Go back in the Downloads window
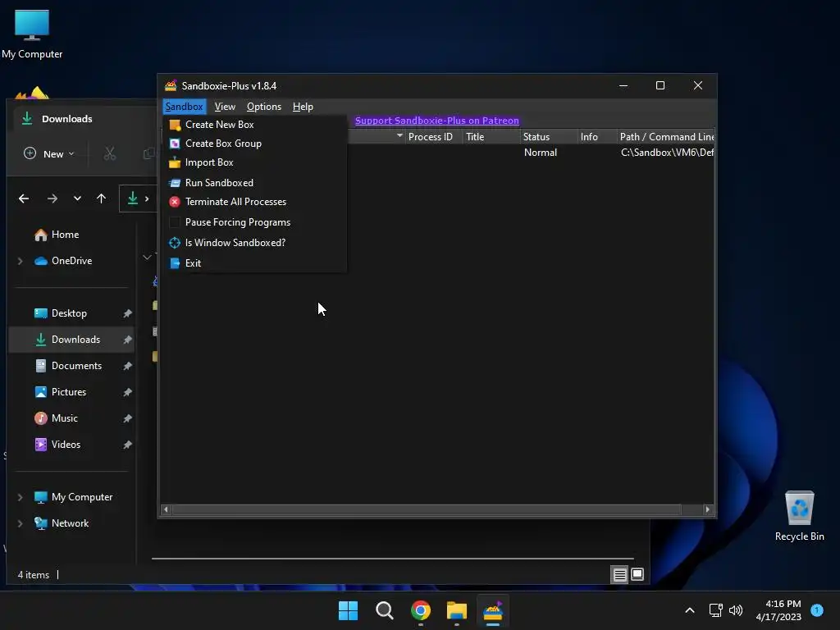This screenshot has width=840, height=630. [24, 199]
